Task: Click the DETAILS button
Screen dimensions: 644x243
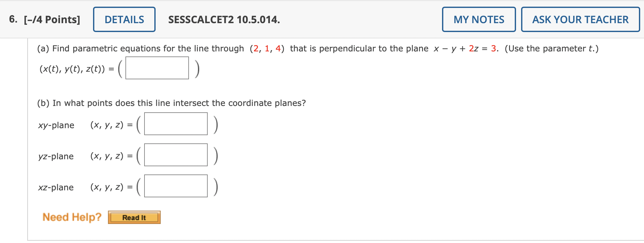Action: pyautogui.click(x=124, y=19)
